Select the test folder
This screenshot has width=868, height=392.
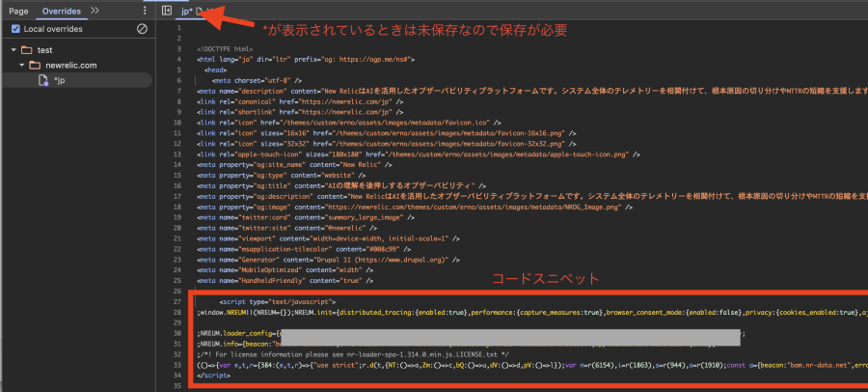coord(44,50)
